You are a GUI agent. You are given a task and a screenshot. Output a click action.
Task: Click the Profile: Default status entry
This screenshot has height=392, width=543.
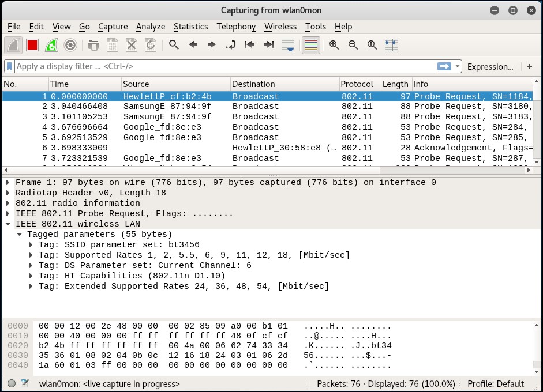[496, 384]
